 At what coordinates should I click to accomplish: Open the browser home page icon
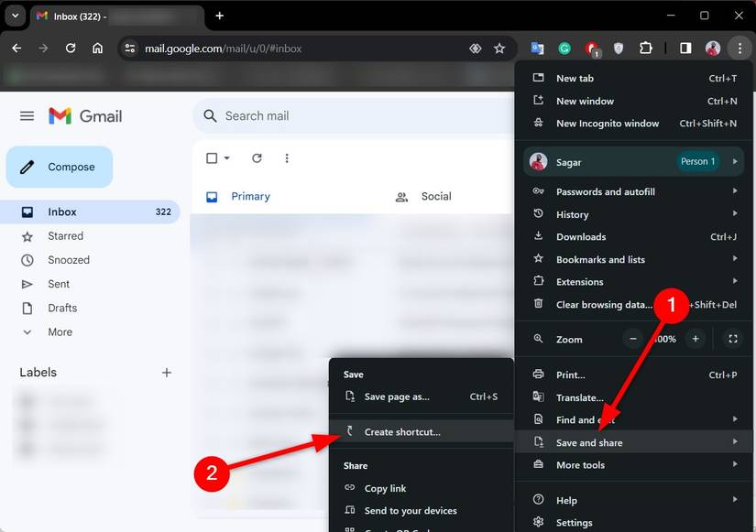(97, 49)
